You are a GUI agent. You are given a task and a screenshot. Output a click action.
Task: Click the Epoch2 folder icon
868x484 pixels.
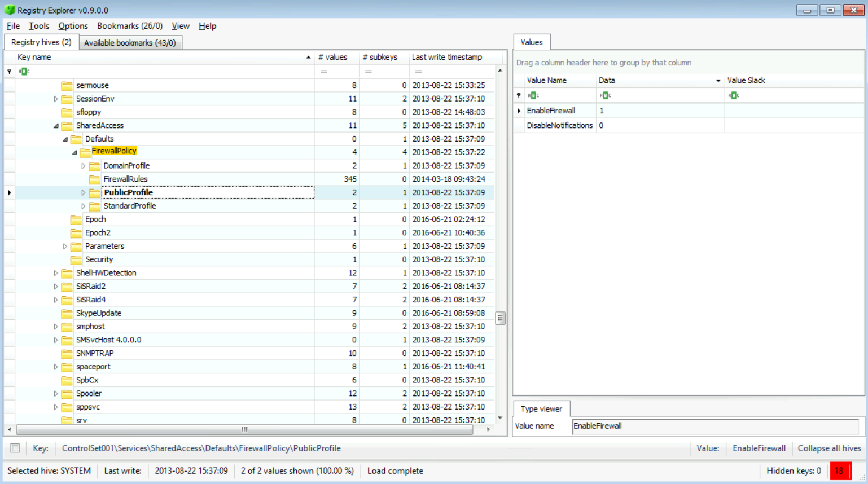coord(76,233)
